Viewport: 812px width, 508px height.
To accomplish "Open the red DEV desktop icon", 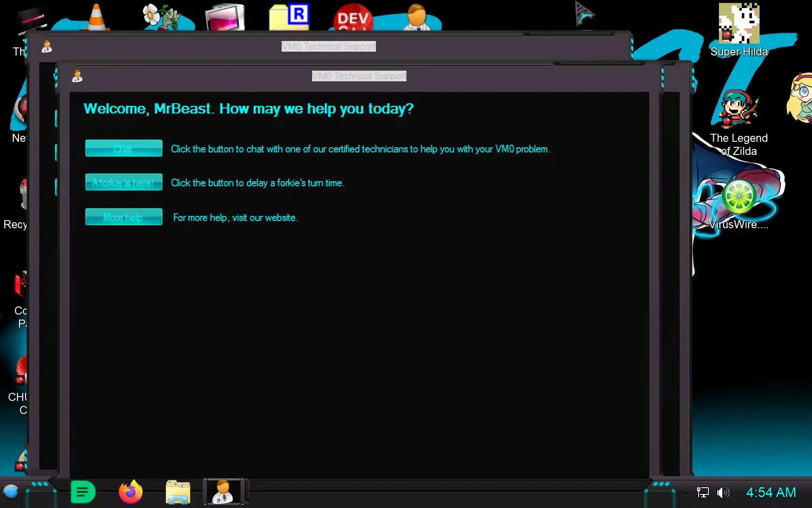I will tap(353, 18).
